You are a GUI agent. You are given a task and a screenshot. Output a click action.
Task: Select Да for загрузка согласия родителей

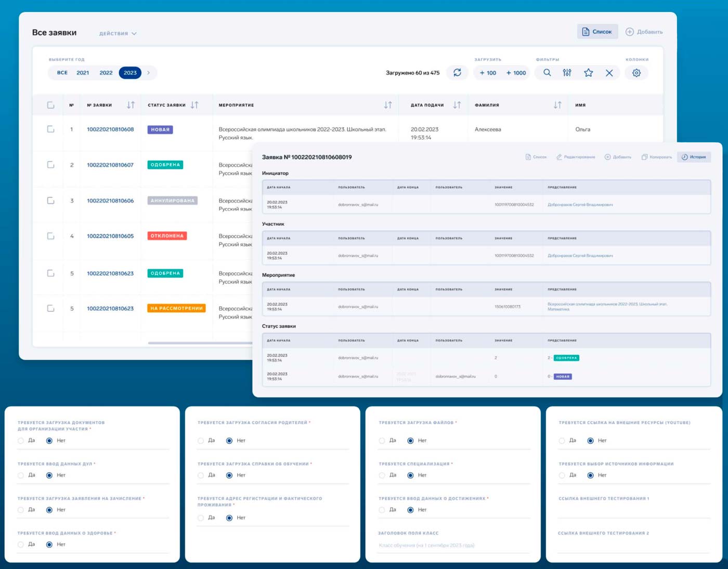(x=201, y=441)
